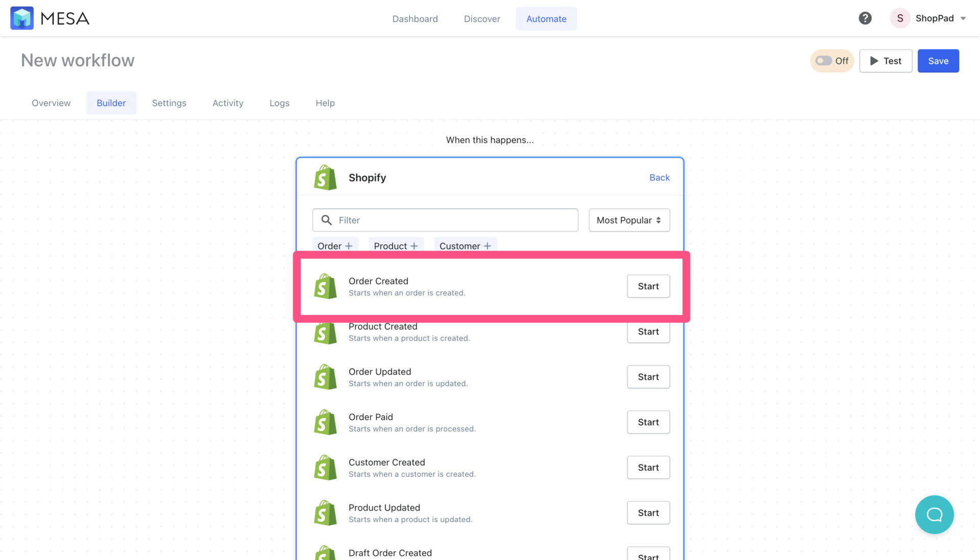Click the Shopify icon next to Order Paid
980x560 pixels.
(x=325, y=422)
